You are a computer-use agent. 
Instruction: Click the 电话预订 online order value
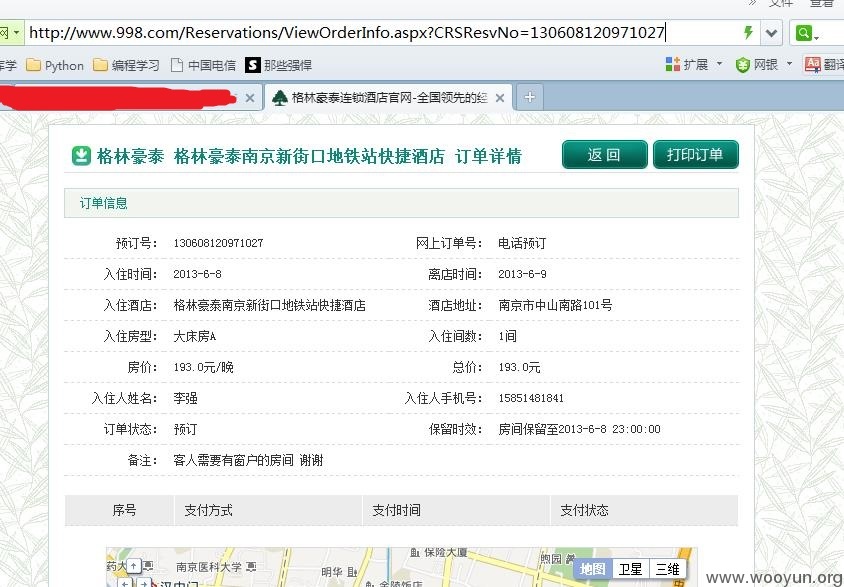click(522, 243)
